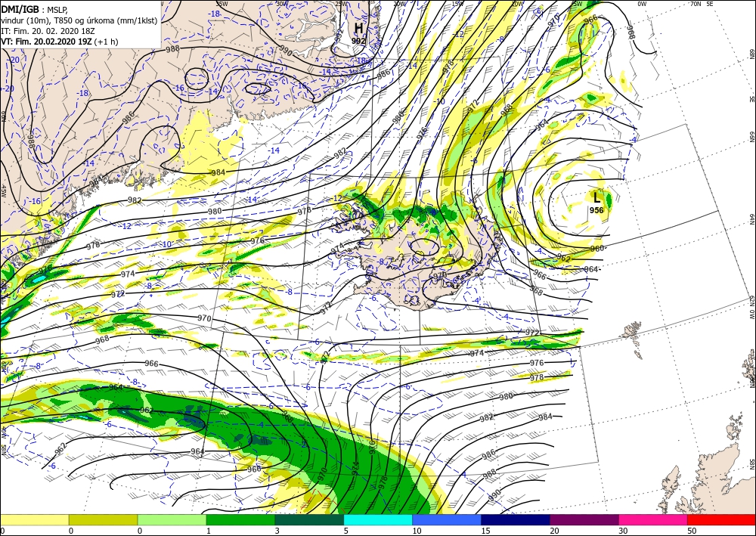The image size is (756, 536).
Task: Click the 'VT: Fim. 20.02.2020 19Z (+1 h)' line
Action: 59,42
